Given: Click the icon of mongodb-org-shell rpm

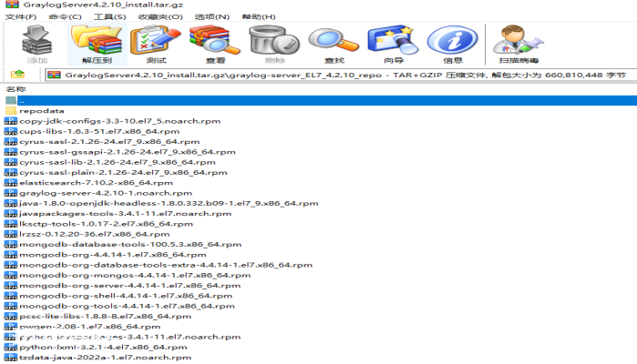Looking at the screenshot, I should [11, 296].
